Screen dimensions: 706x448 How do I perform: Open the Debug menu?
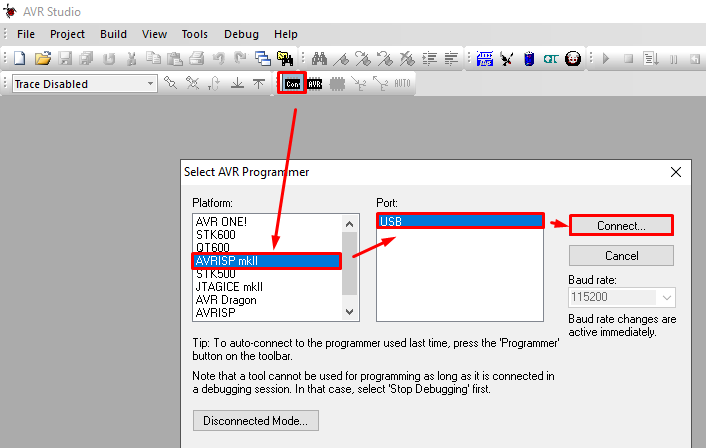[x=241, y=34]
